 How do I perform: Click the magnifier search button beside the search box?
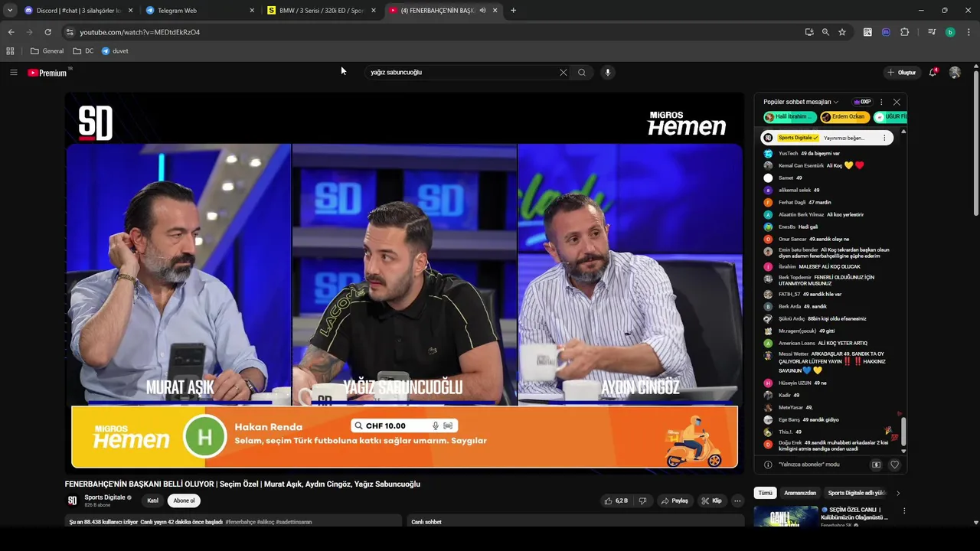coord(582,73)
